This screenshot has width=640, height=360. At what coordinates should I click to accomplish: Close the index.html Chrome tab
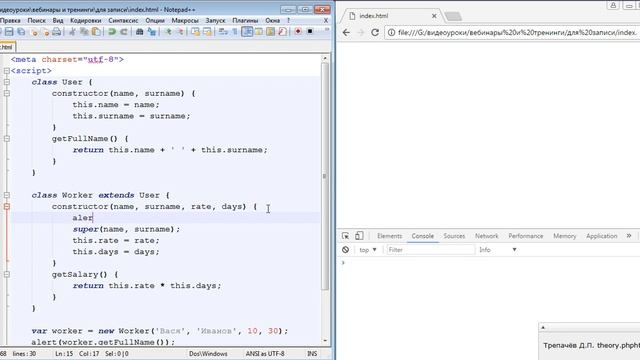[x=434, y=16]
